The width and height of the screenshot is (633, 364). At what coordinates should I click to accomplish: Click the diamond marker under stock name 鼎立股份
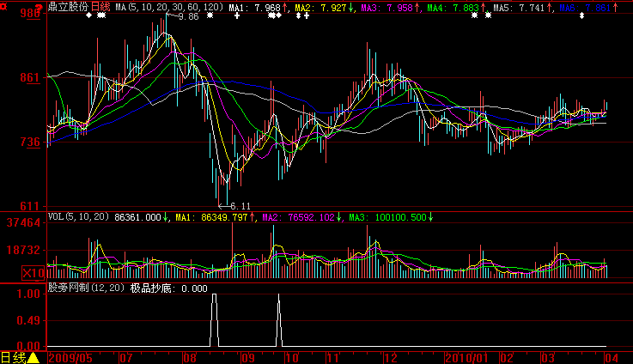pyautogui.click(x=88, y=15)
